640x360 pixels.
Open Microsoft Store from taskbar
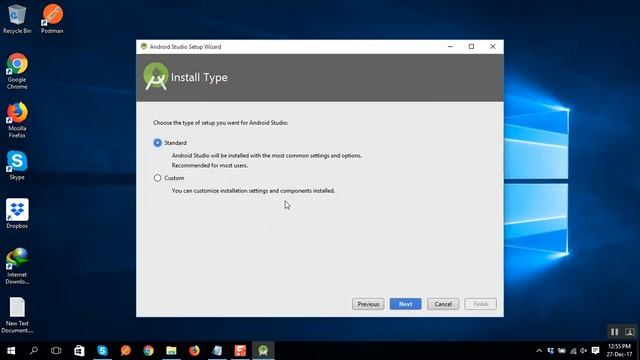[x=79, y=351]
